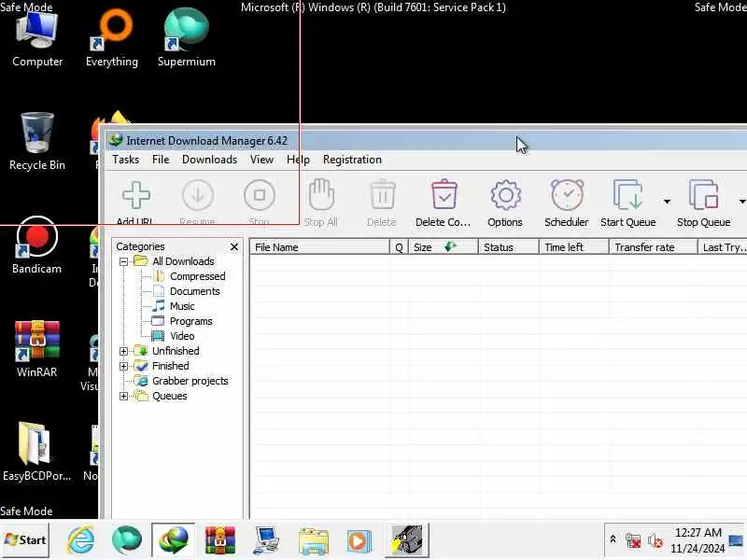The width and height of the screenshot is (747, 560).
Task: Open the Registration menu
Action: (x=352, y=160)
